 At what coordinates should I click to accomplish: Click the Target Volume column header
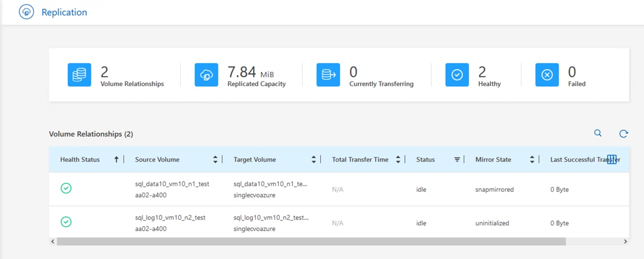click(255, 159)
